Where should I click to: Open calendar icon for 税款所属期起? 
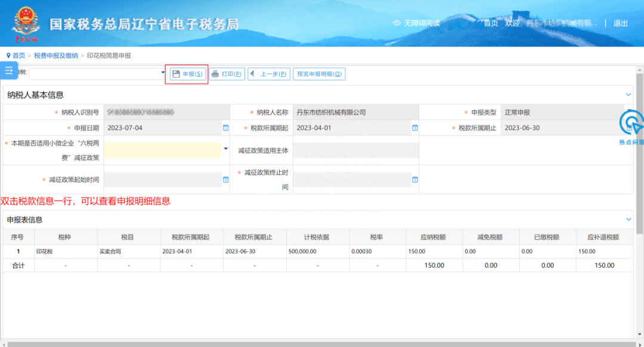(415, 128)
